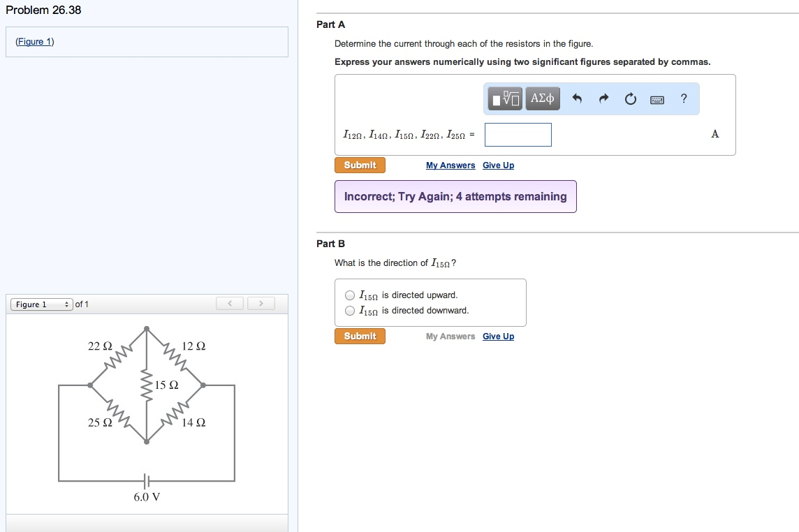Submit the Part B answer
This screenshot has height=532, width=799.
(x=360, y=337)
